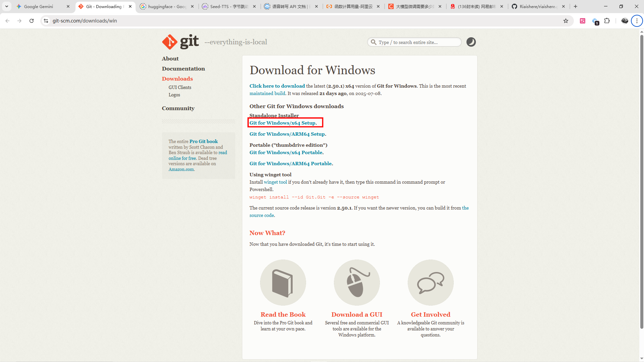
Task: Open the Extensions puzzle icon
Action: click(x=607, y=21)
